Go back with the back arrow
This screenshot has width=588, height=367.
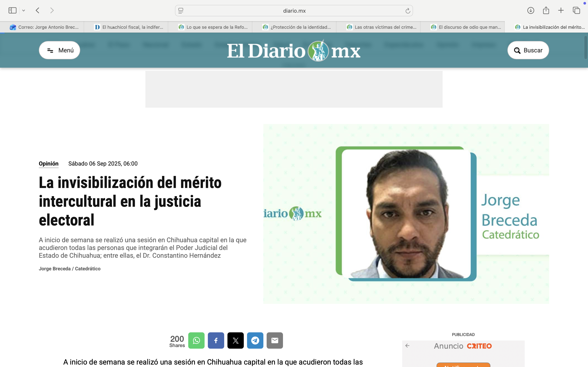click(37, 10)
